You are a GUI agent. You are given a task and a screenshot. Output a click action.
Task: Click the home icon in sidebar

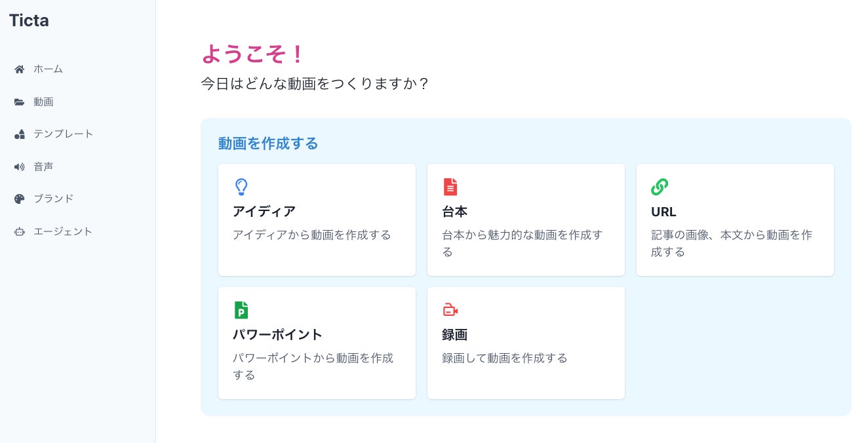tap(20, 69)
